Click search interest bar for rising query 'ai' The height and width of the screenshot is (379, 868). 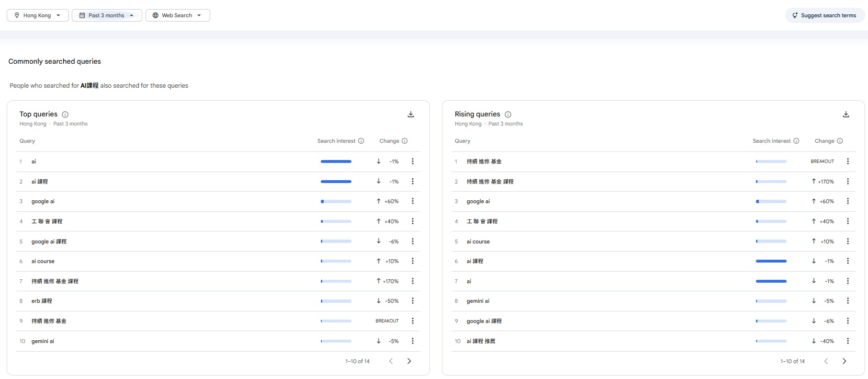(771, 281)
